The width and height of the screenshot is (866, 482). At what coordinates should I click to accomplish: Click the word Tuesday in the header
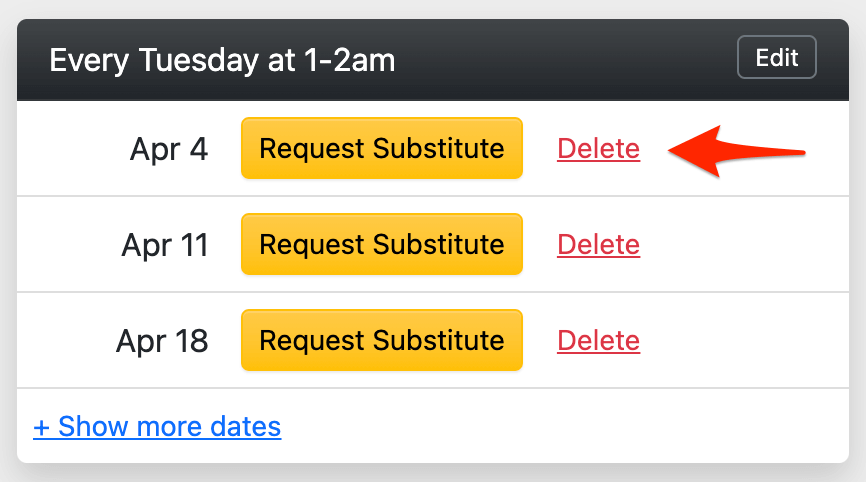174,61
